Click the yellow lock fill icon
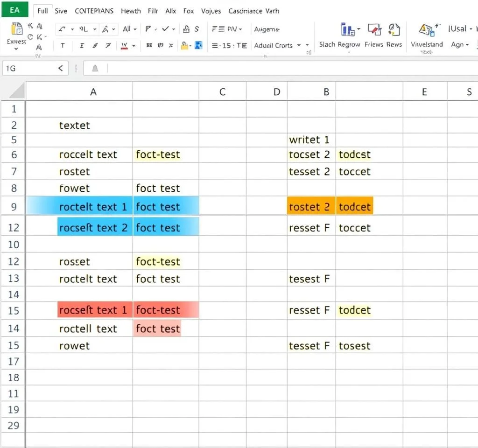The height and width of the screenshot is (448, 478). click(185, 45)
